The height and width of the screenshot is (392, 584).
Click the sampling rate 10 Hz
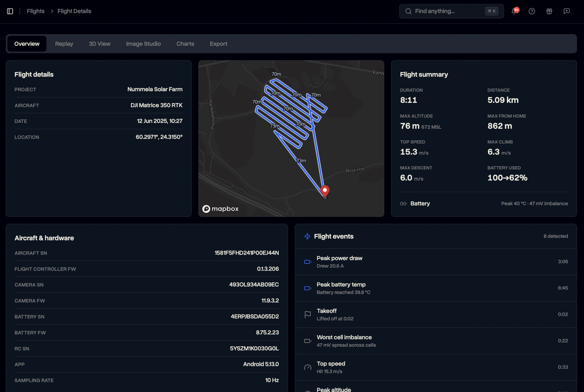[x=272, y=380]
